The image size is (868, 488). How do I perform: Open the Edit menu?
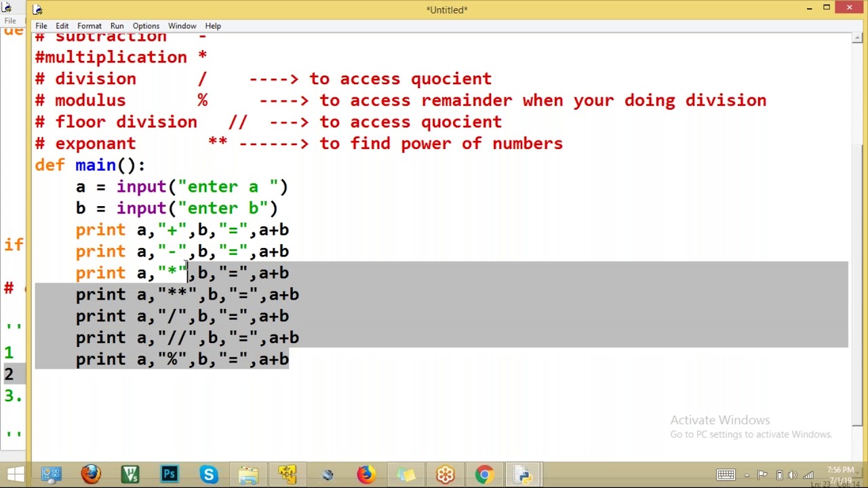click(x=62, y=26)
